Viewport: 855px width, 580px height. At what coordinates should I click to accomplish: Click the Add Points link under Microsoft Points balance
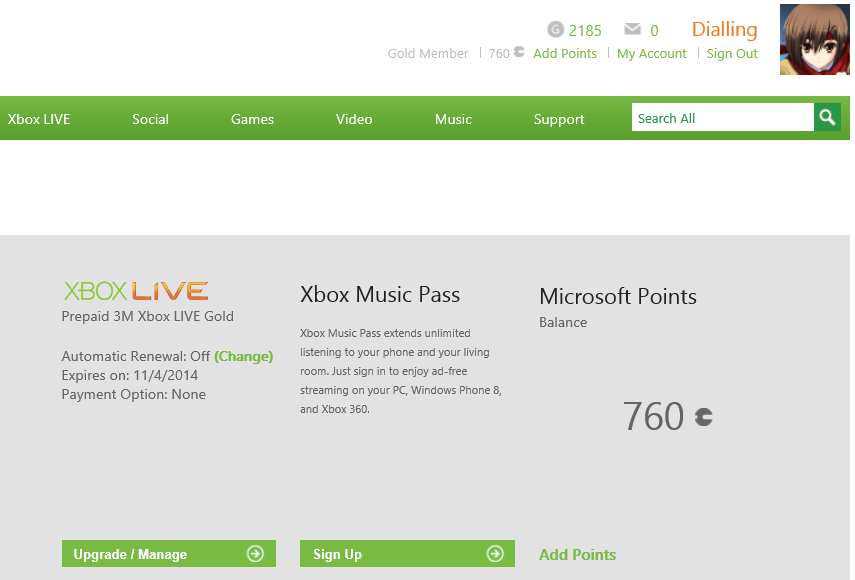[577, 554]
